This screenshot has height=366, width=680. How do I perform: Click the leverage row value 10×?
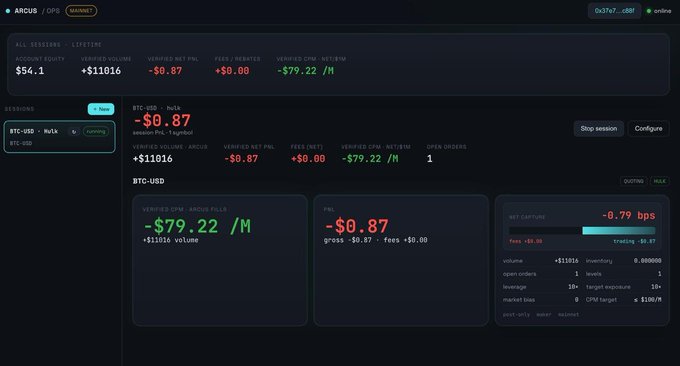[x=573, y=287]
